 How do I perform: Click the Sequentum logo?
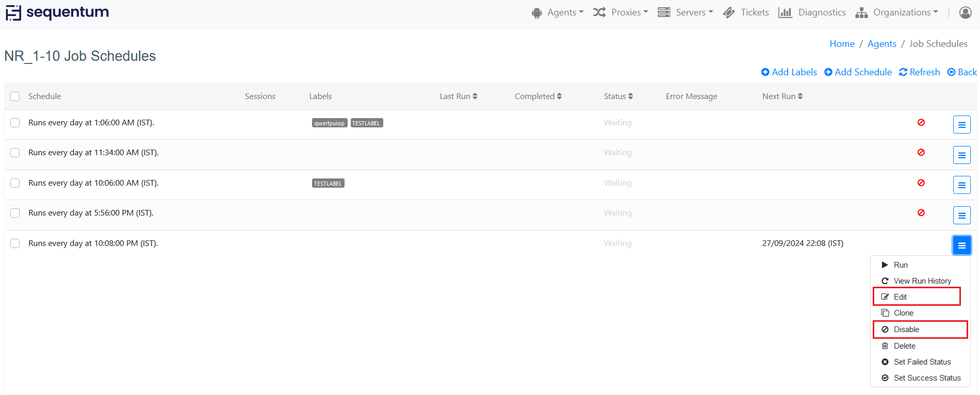57,12
